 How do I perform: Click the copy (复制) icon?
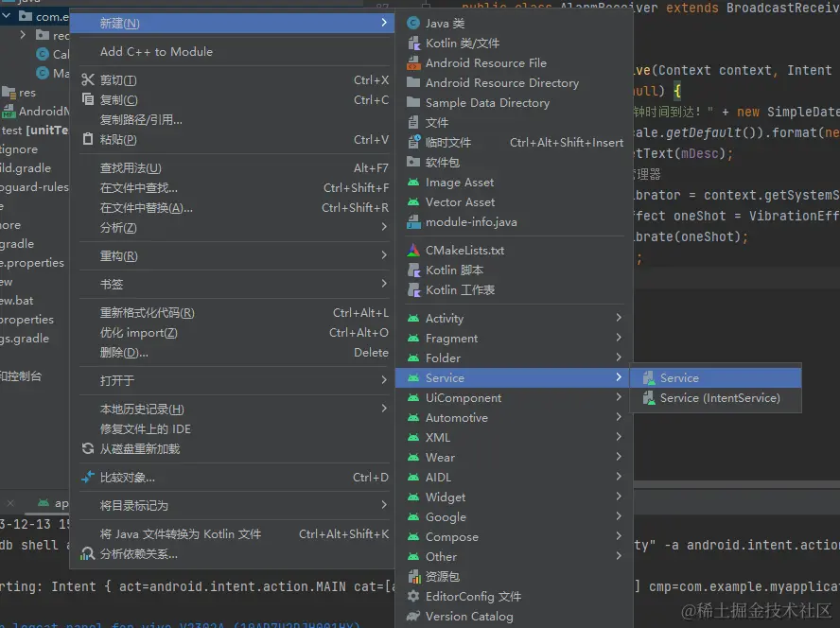tap(87, 99)
